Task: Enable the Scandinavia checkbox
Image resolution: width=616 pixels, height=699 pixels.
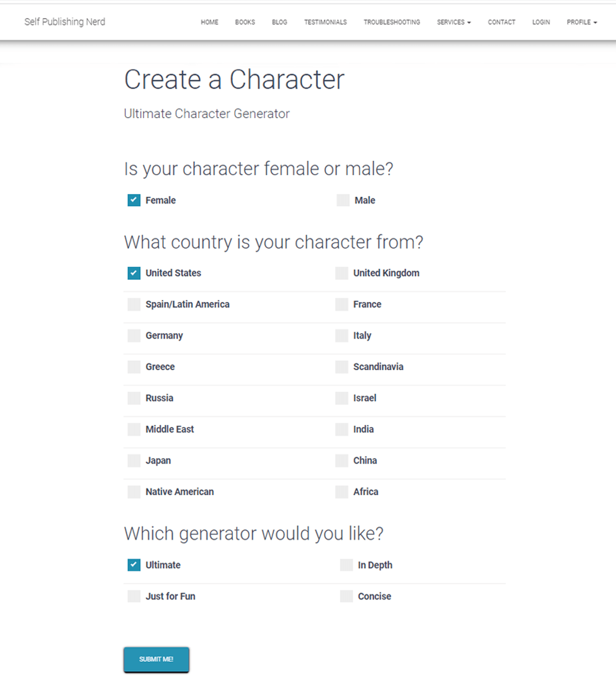Action: pos(342,367)
